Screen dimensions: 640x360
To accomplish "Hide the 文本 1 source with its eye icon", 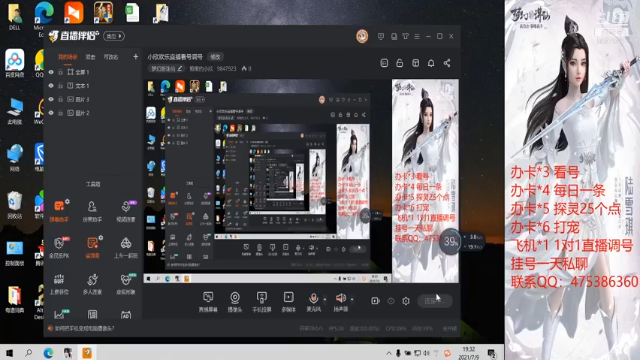I will [51, 86].
